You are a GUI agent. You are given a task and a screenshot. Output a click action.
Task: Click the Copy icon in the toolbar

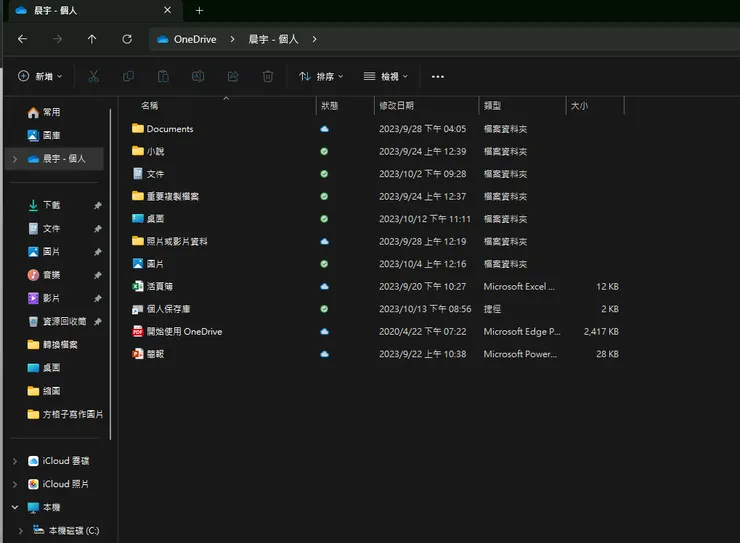(128, 76)
